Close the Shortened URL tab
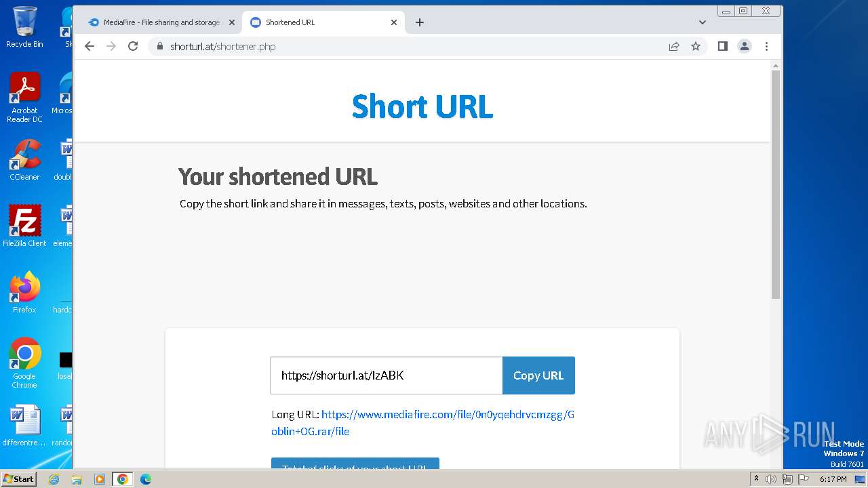Image resolution: width=868 pixels, height=488 pixels. pos(394,22)
